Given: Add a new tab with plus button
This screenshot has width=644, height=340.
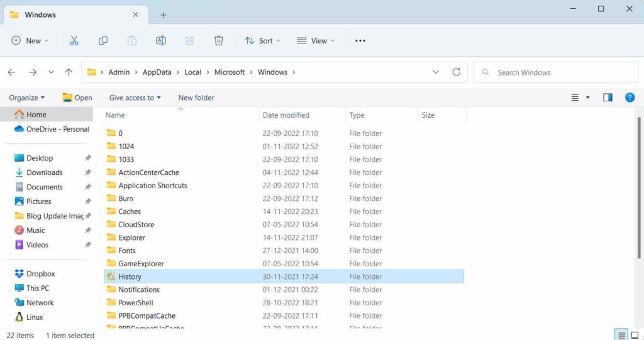Looking at the screenshot, I should [x=163, y=15].
